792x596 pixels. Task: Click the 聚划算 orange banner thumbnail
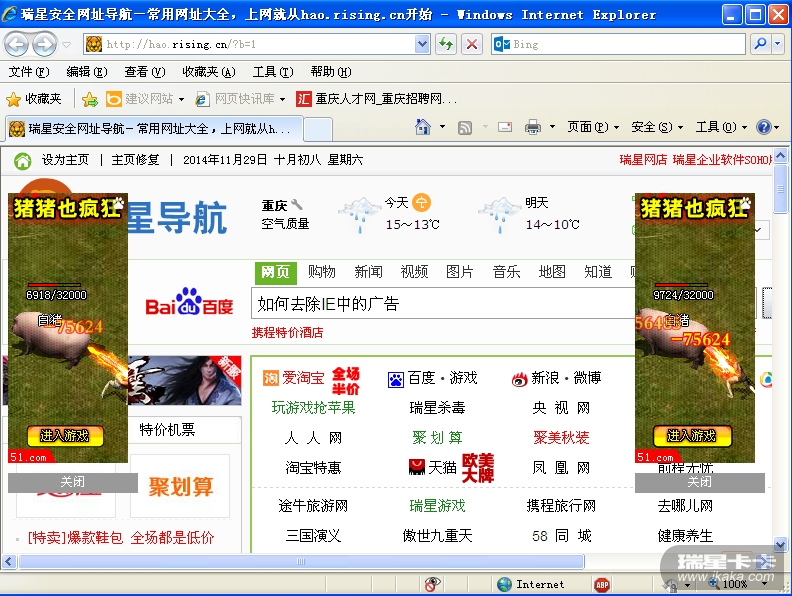click(180, 486)
